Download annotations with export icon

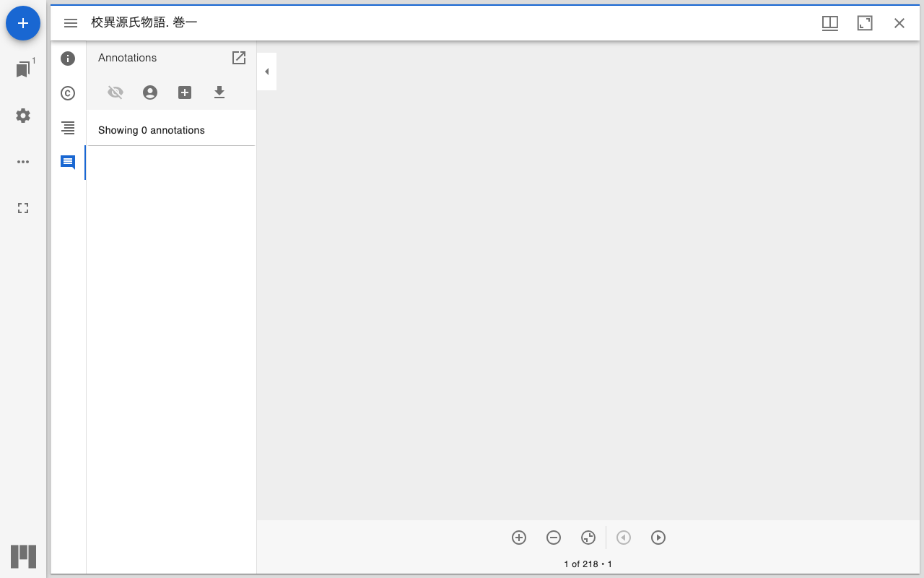pyautogui.click(x=219, y=92)
